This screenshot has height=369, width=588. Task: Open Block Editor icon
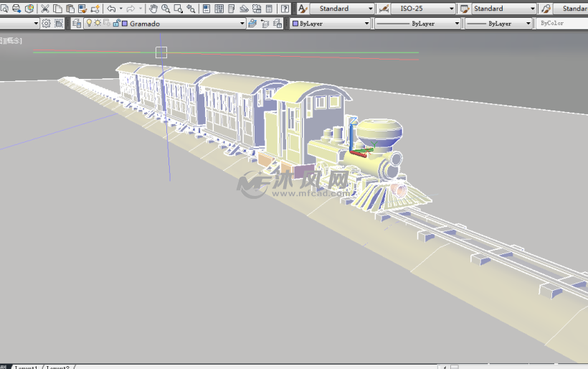point(95,9)
